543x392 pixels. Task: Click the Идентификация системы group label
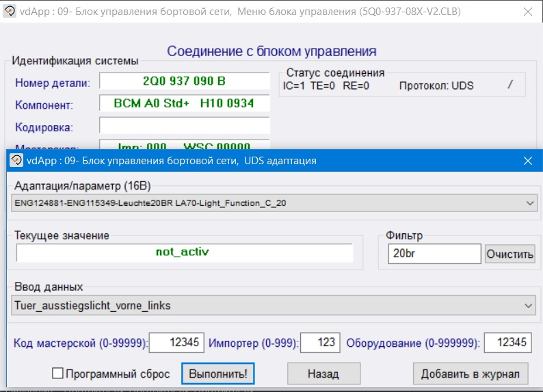pyautogui.click(x=75, y=61)
